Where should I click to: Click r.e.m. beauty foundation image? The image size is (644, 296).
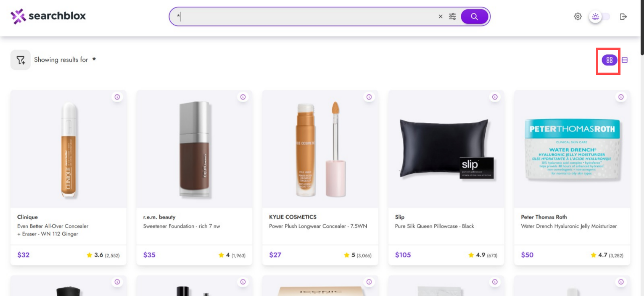[195, 150]
